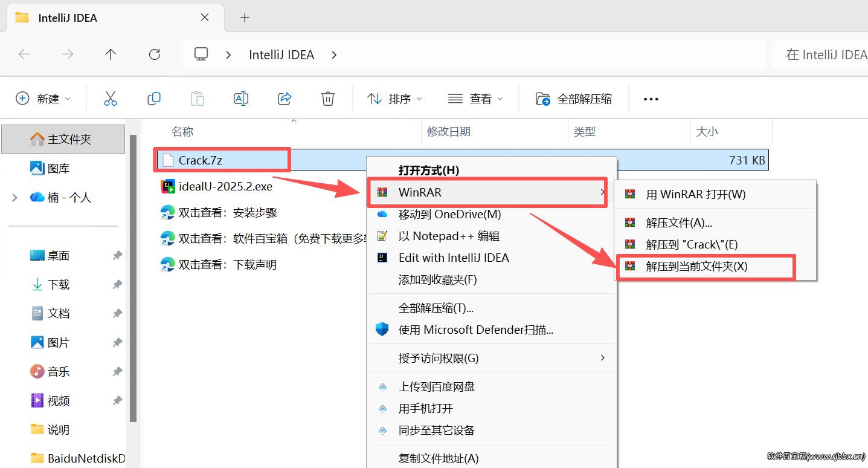Expand the chevron after IntelliJ IDEA in address bar
868x468 pixels.
(334, 55)
